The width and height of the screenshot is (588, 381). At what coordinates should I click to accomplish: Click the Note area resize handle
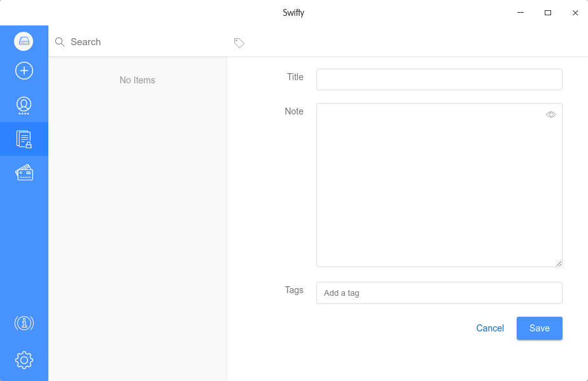coord(559,263)
